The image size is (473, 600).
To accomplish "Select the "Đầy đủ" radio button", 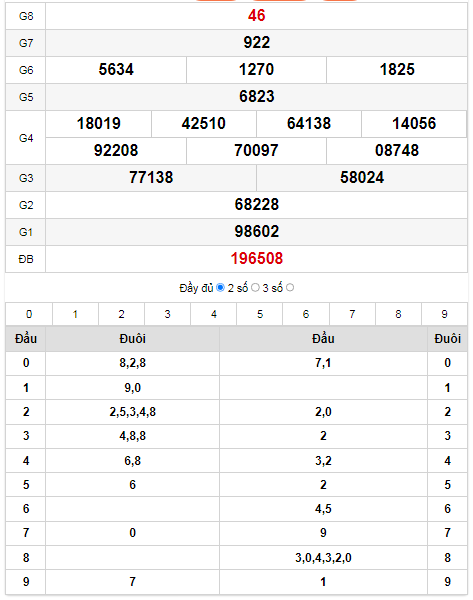I will coord(220,287).
